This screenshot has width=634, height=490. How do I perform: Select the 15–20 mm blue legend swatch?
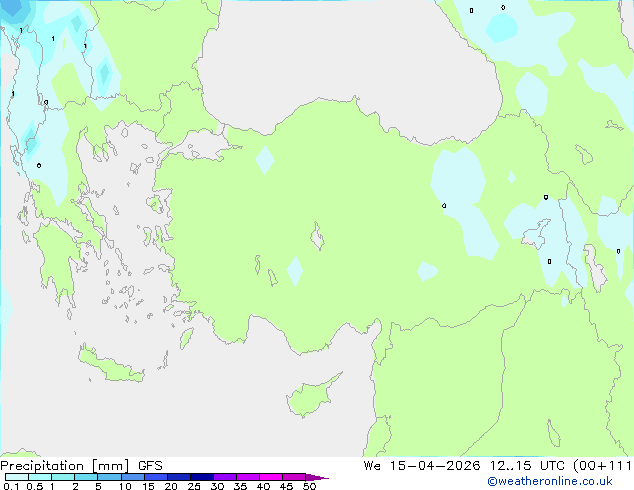[155, 477]
